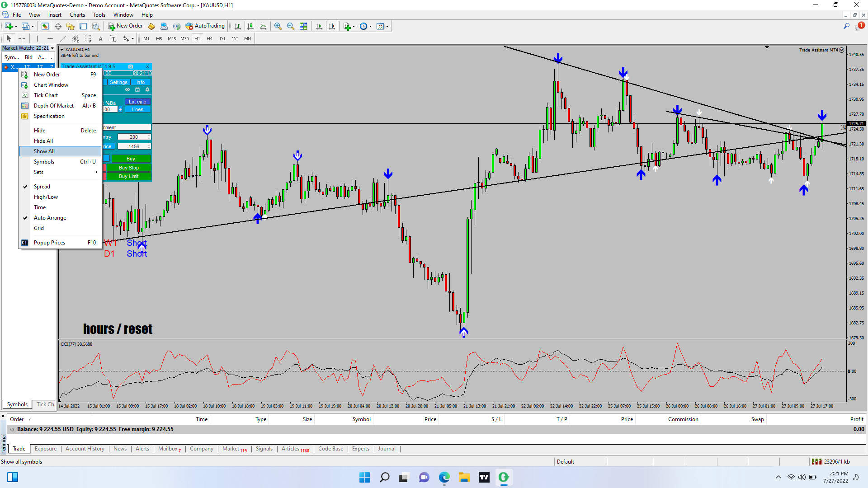
Task: Open chart templates dropdown arrow
Action: [387, 26]
